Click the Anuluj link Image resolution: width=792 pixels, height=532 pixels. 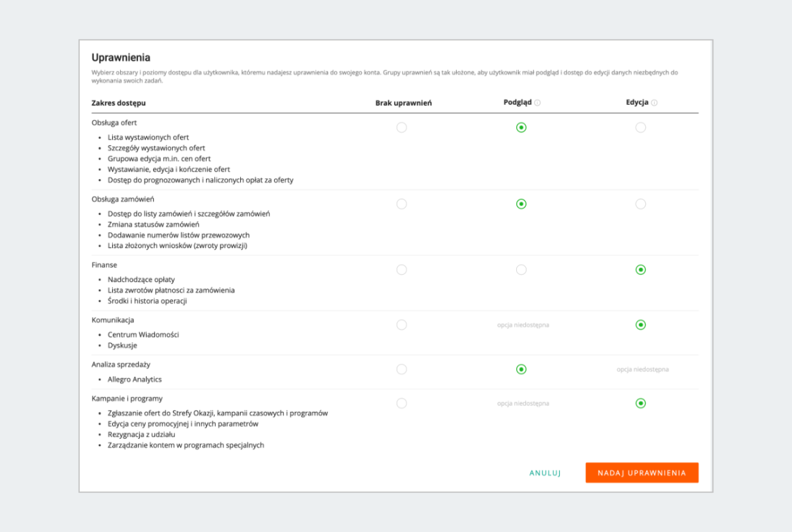pos(544,473)
